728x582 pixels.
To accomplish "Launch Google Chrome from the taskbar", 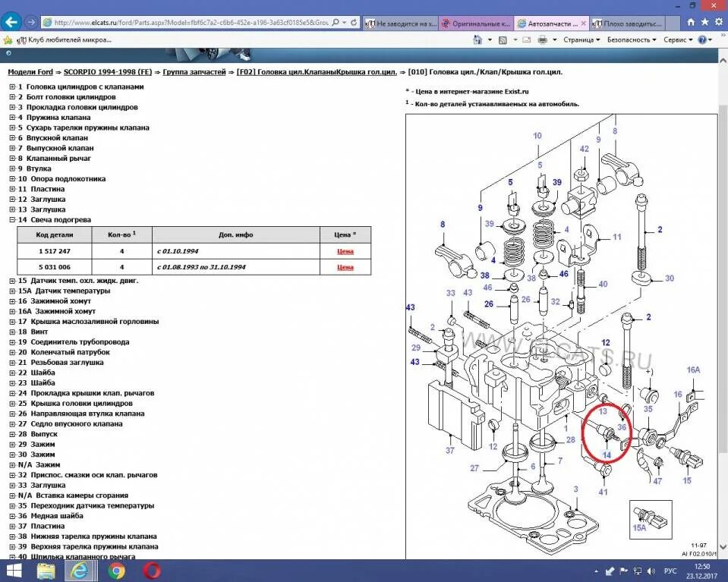I will [x=116, y=571].
